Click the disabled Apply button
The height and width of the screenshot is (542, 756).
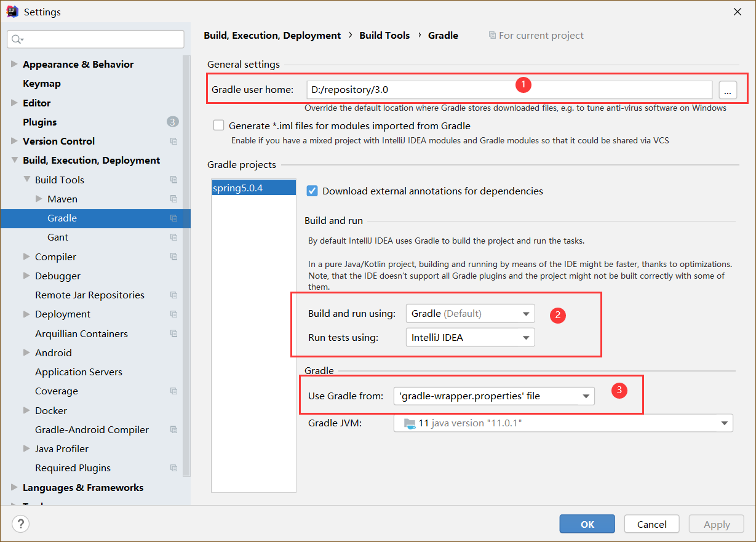point(717,524)
